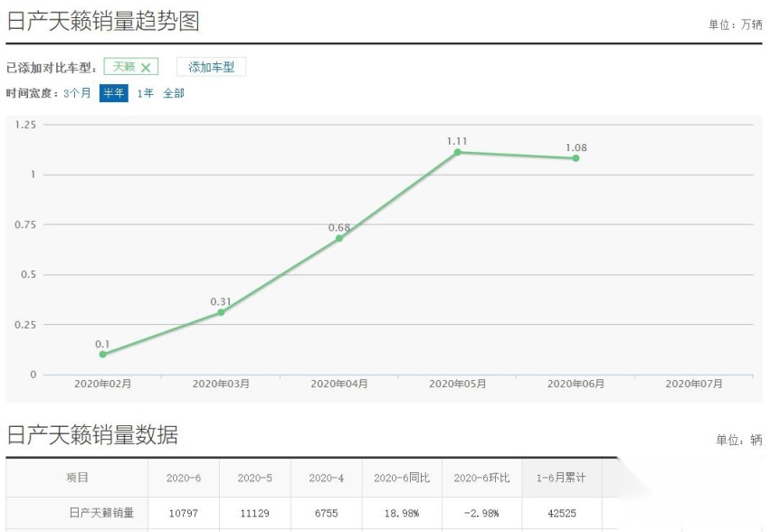This screenshot has width=771, height=532.
Task: Click the 日产天籁销量数据 heading
Action: tap(92, 434)
